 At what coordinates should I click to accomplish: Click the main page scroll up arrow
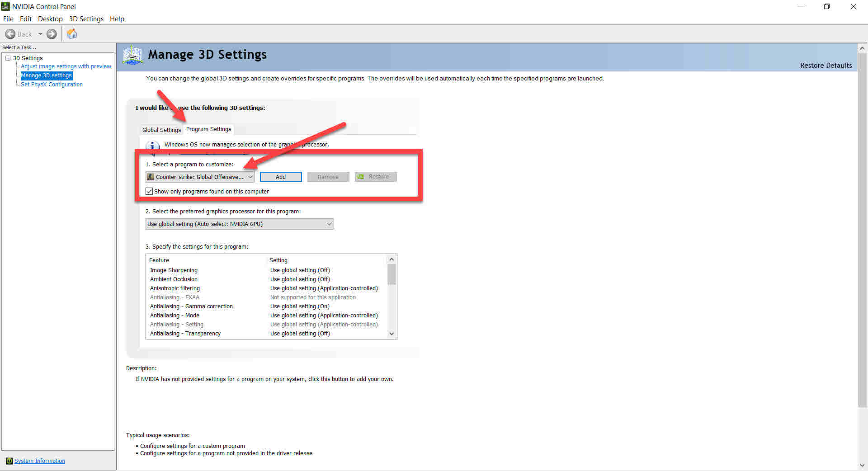863,48
